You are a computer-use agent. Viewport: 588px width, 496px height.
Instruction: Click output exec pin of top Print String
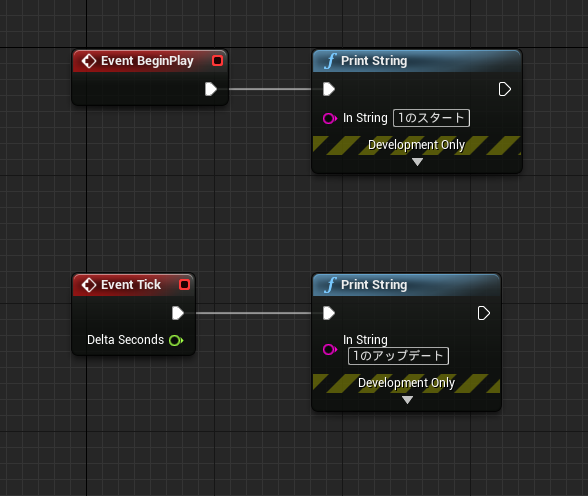(505, 89)
